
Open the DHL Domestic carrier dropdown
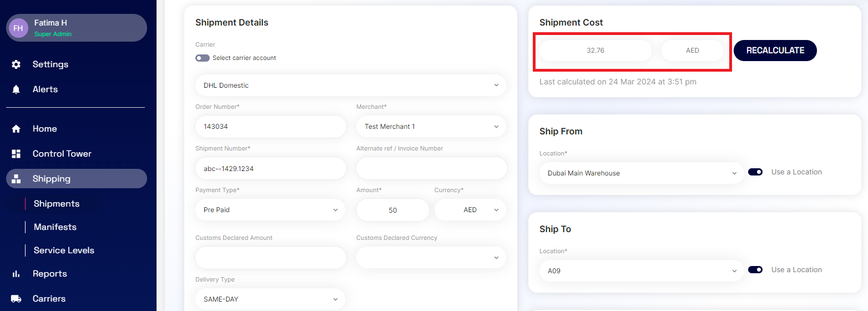(350, 86)
